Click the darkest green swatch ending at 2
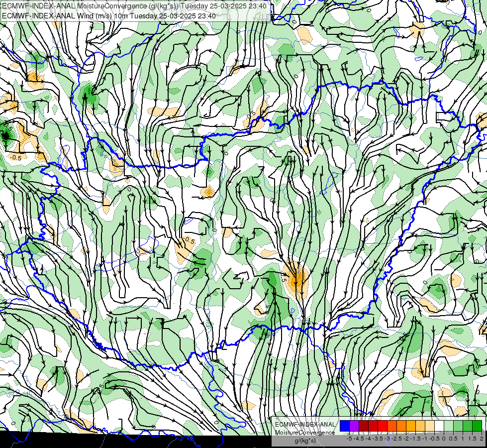 477,426
